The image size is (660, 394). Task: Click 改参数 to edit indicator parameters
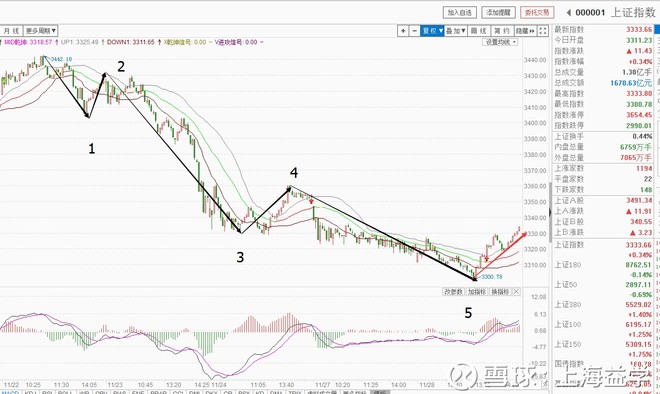(453, 291)
